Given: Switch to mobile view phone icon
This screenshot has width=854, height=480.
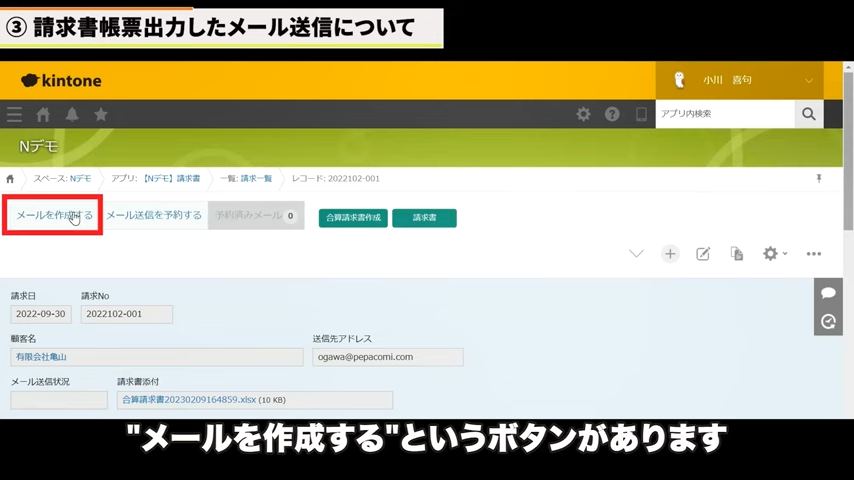Looking at the screenshot, I should pos(641,114).
